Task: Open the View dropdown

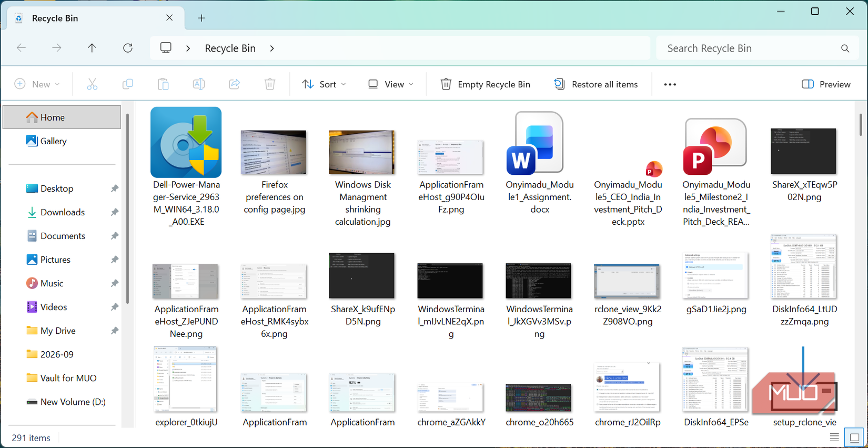Action: (391, 84)
